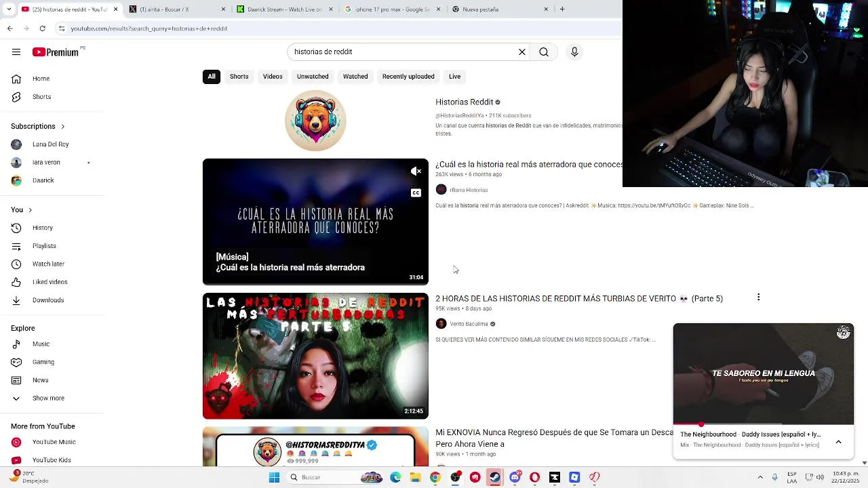Open the Lana Del Rey subscription
Screen dimensions: 868x488
(52, 144)
